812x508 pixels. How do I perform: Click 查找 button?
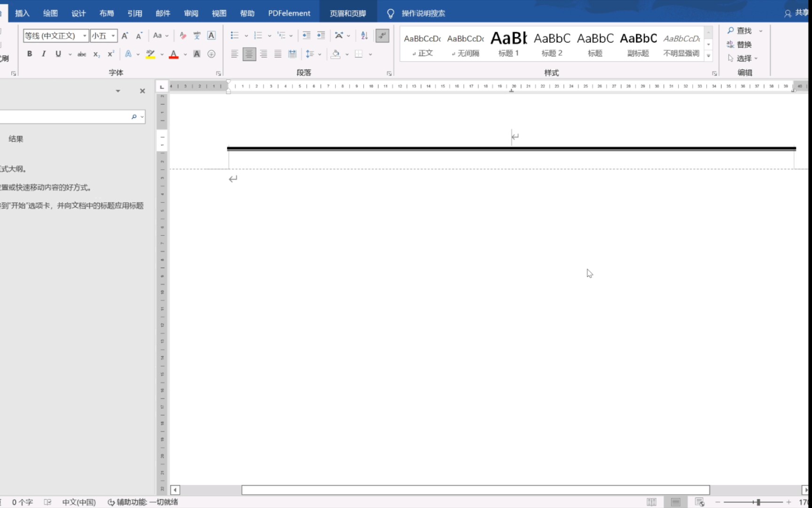tap(740, 31)
